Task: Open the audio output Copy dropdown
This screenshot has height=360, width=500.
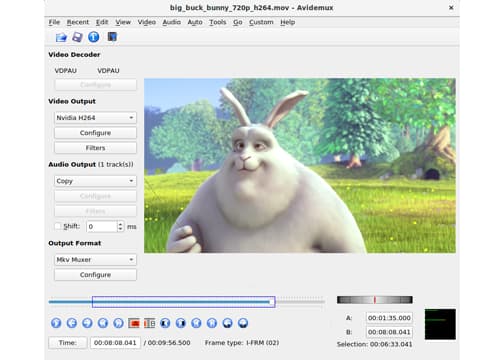Action: tap(95, 181)
